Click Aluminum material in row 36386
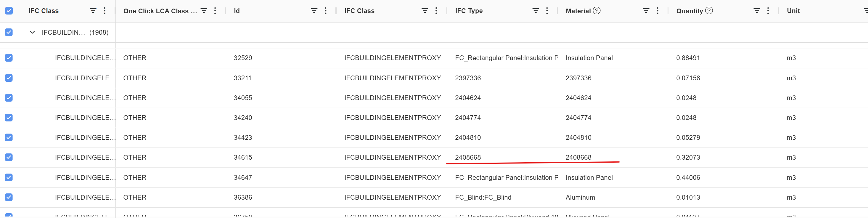 580,198
